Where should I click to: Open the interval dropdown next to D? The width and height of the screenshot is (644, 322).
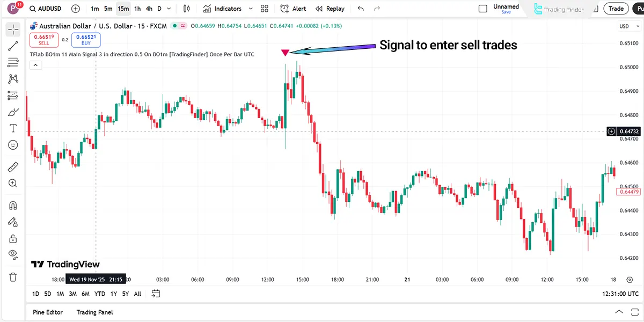point(168,9)
